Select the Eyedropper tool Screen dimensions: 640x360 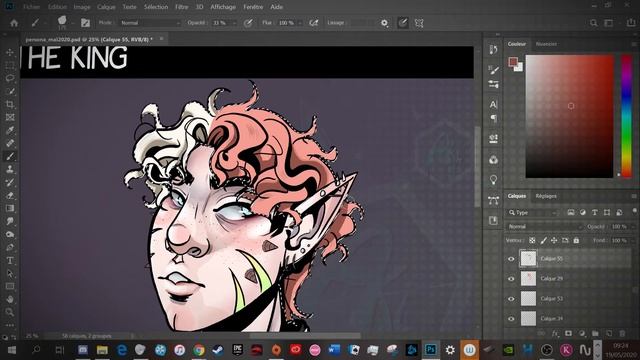pyautogui.click(x=10, y=131)
